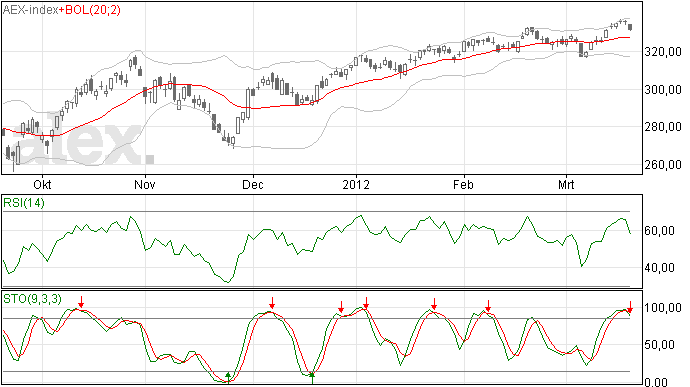Click the earliest red sell arrow in October

(81, 302)
